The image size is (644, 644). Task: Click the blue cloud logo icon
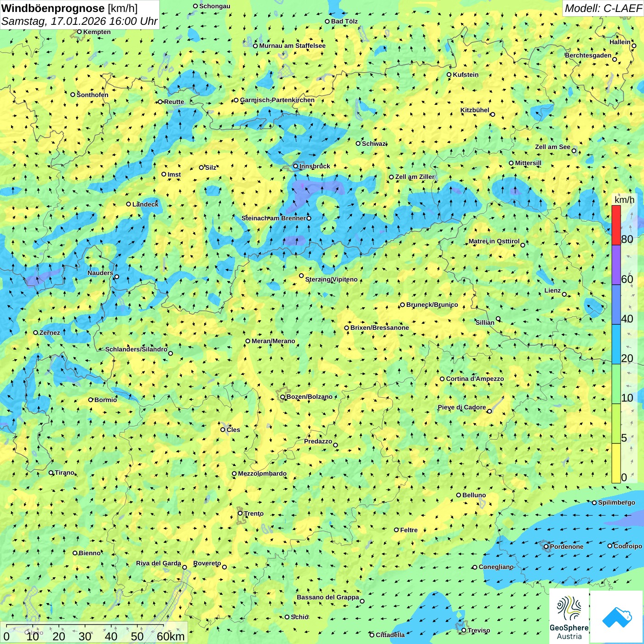point(617,617)
